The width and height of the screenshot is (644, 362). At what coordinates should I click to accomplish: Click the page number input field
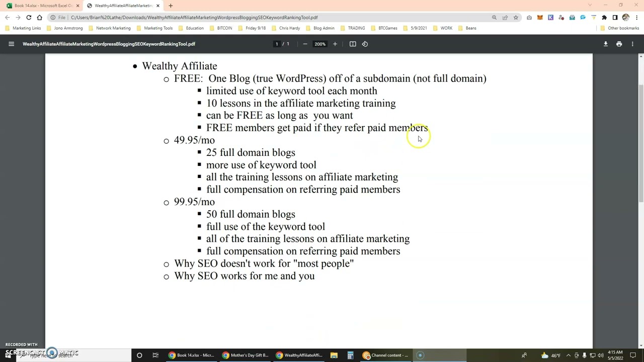277,44
